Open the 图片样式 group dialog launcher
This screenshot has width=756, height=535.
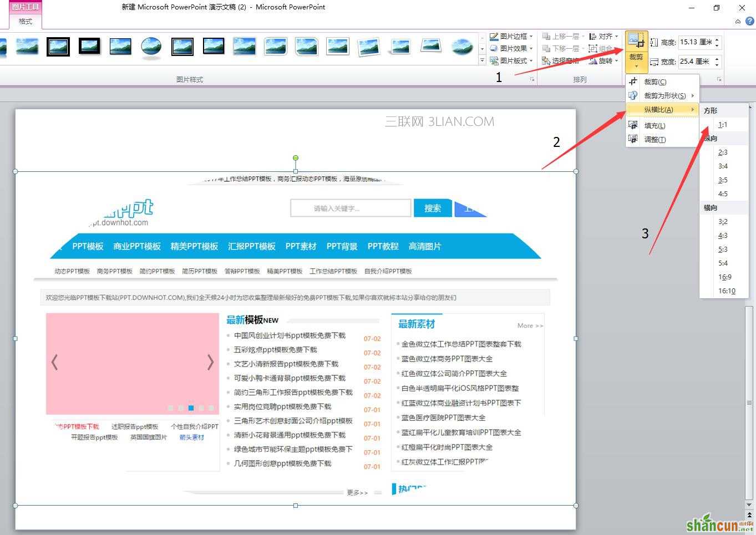coord(532,80)
